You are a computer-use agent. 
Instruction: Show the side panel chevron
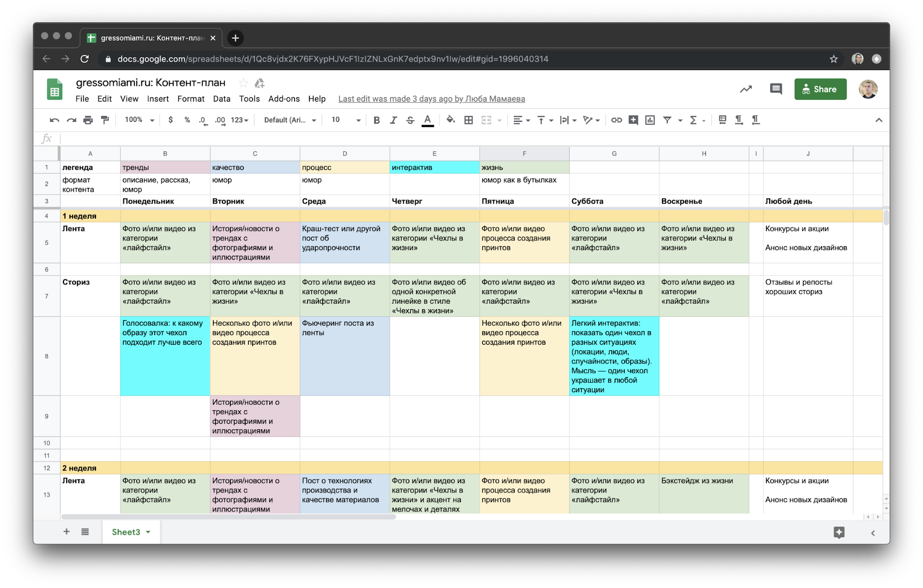[x=873, y=533]
